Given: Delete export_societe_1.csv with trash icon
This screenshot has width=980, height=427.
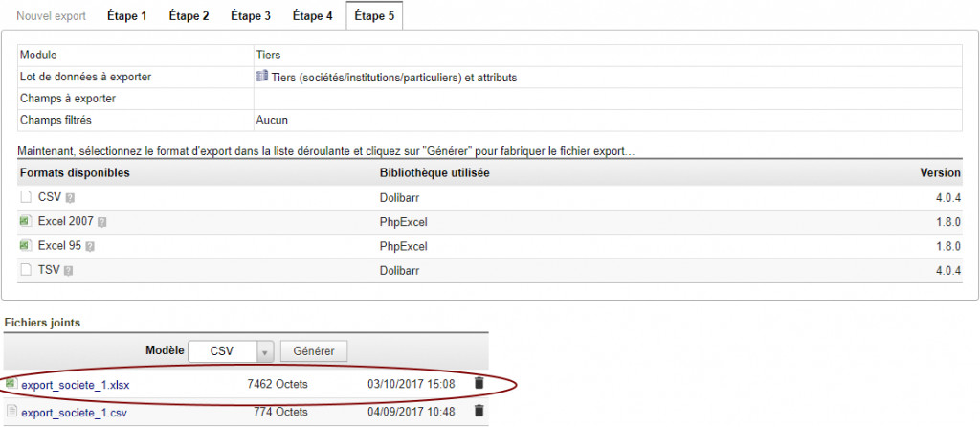Looking at the screenshot, I should pos(479,411).
